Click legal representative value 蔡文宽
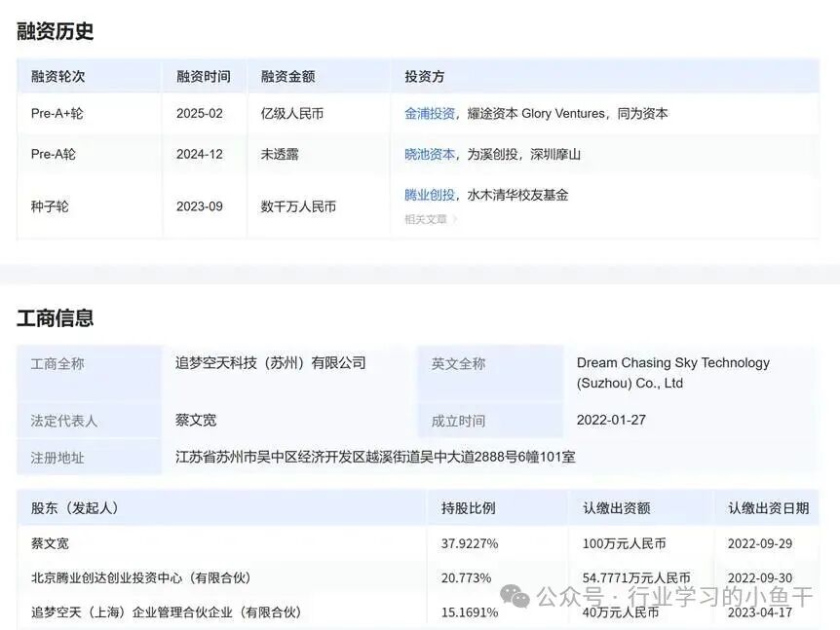 point(196,420)
